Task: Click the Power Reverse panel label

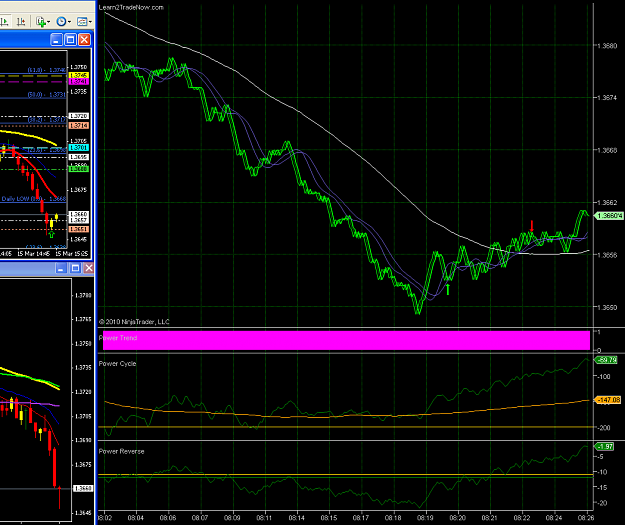Action: click(121, 451)
